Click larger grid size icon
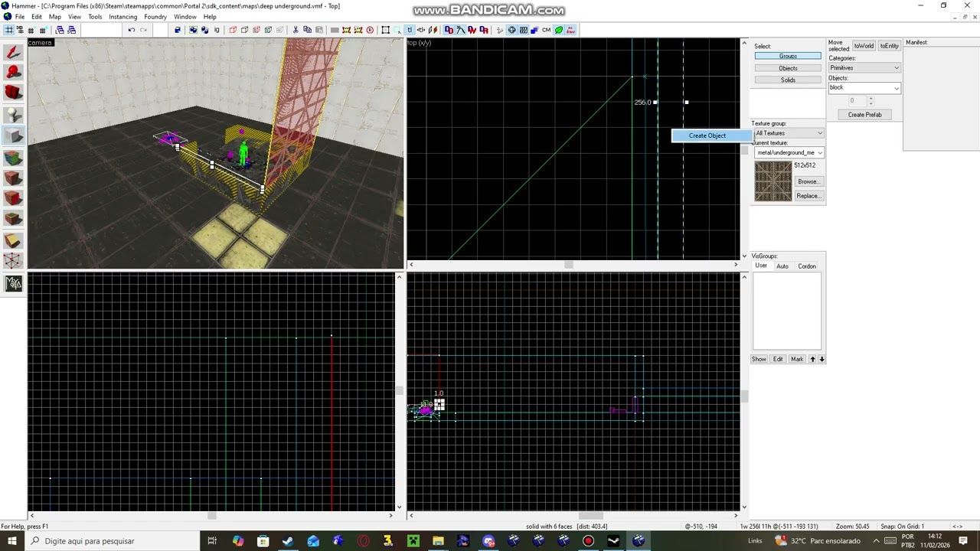The width and height of the screenshot is (980, 551). (43, 30)
